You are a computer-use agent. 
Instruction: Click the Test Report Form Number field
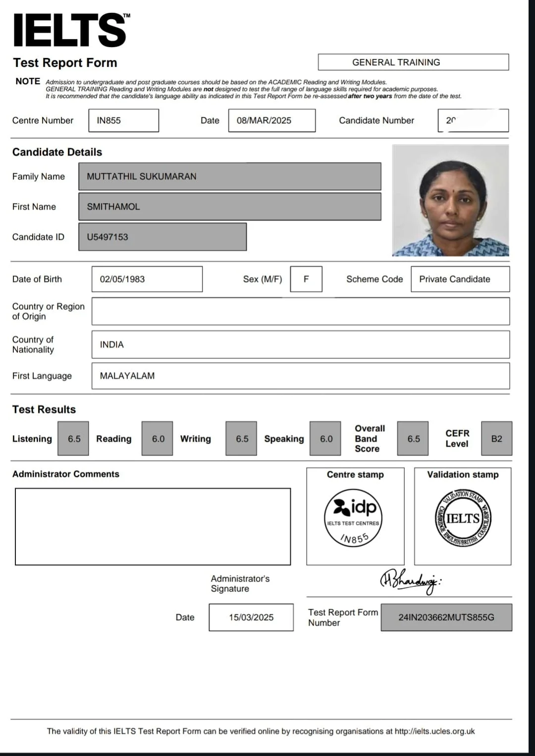446,617
